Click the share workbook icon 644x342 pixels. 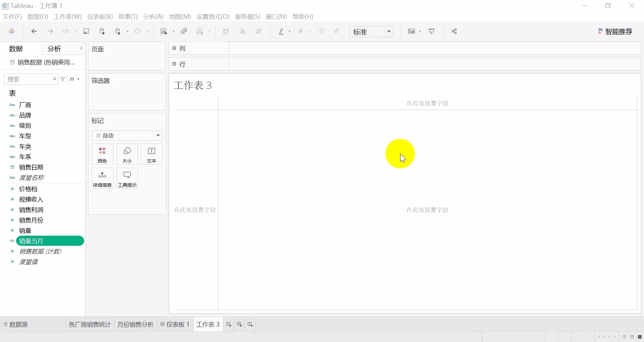tap(454, 32)
